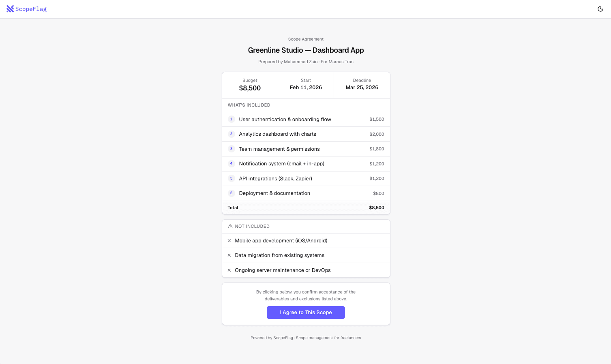Viewport: 611px width, 364px height.
Task: Select the API integrations (Slack, Zapier) row
Action: (x=306, y=178)
